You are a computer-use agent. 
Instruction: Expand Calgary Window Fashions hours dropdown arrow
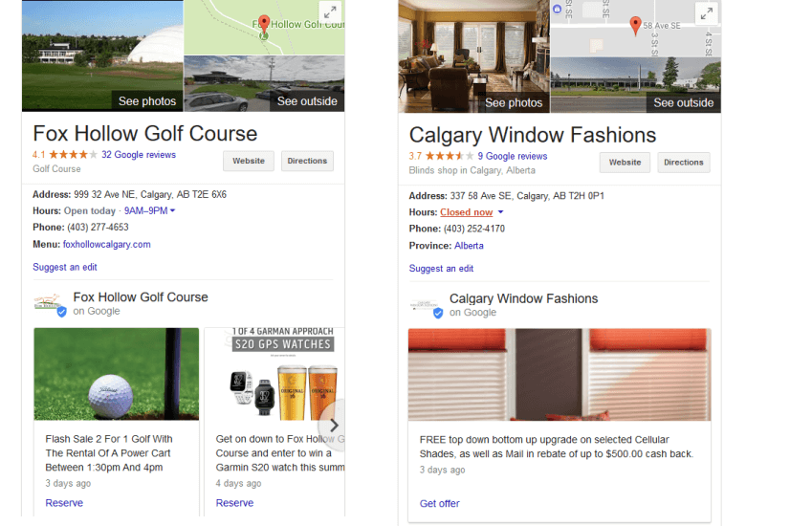point(500,212)
